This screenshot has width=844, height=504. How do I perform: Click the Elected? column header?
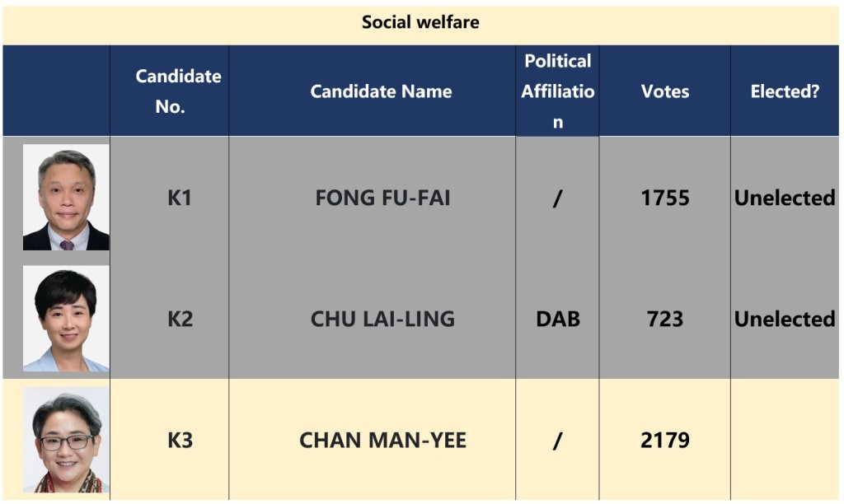coord(785,91)
